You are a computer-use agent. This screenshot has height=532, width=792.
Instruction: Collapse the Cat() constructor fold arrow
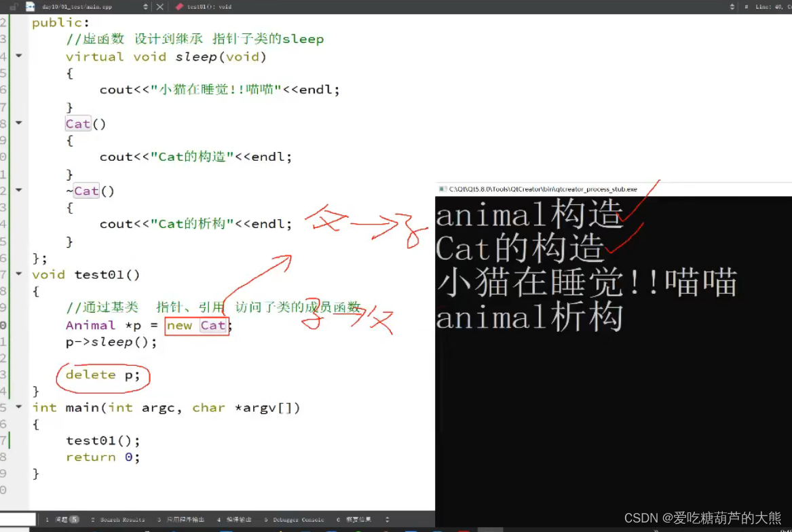coord(19,123)
